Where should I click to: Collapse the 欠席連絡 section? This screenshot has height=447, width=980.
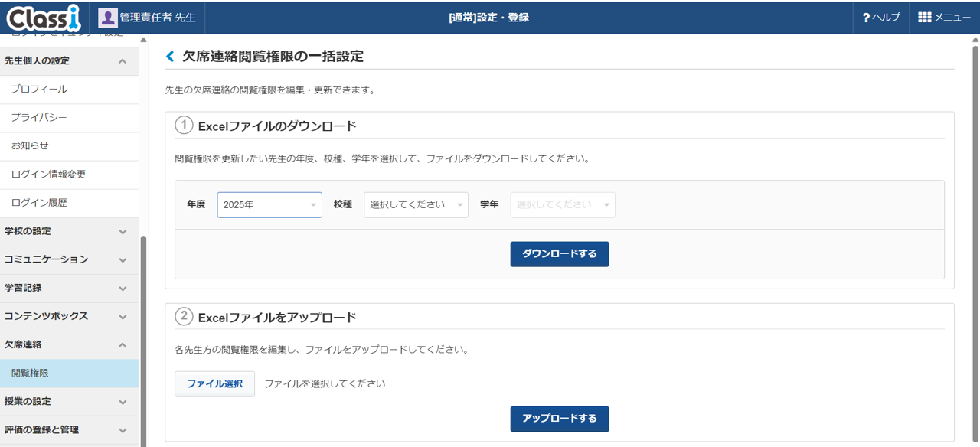coord(69,344)
